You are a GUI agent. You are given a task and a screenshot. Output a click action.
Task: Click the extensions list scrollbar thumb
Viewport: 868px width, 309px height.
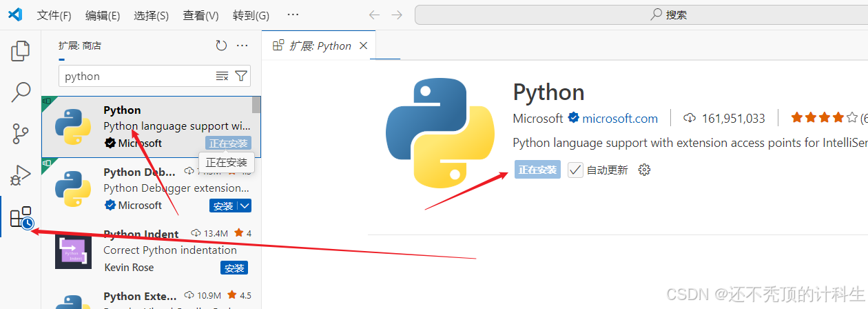[256, 104]
